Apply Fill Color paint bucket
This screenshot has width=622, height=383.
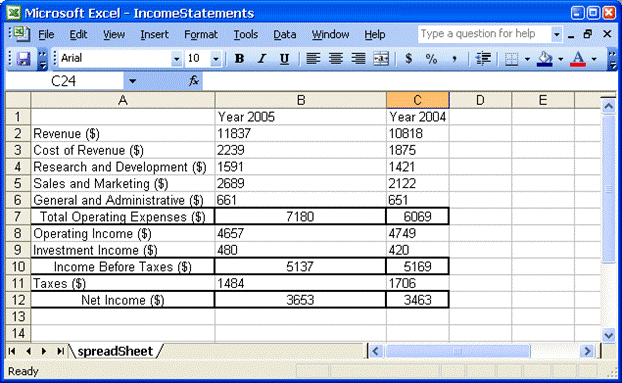tap(545, 59)
